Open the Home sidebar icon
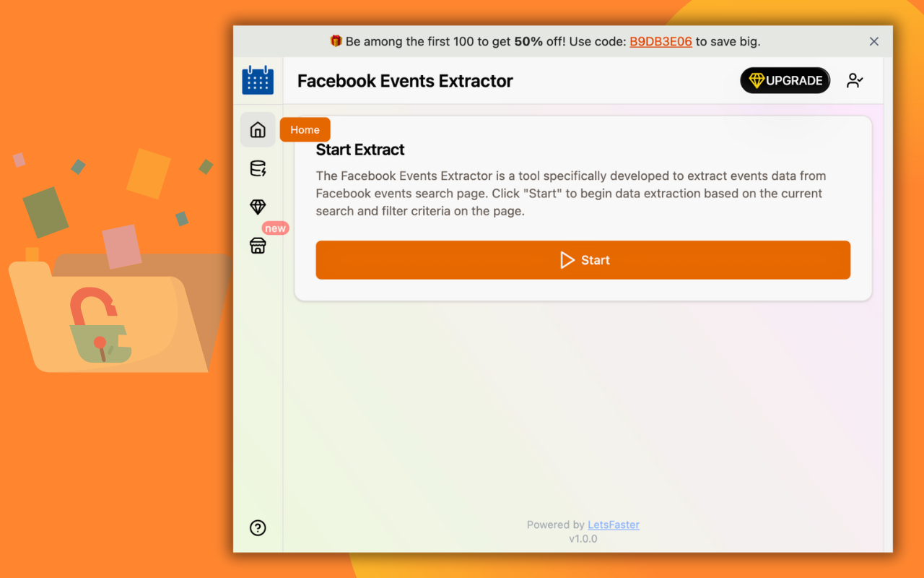 [x=258, y=130]
